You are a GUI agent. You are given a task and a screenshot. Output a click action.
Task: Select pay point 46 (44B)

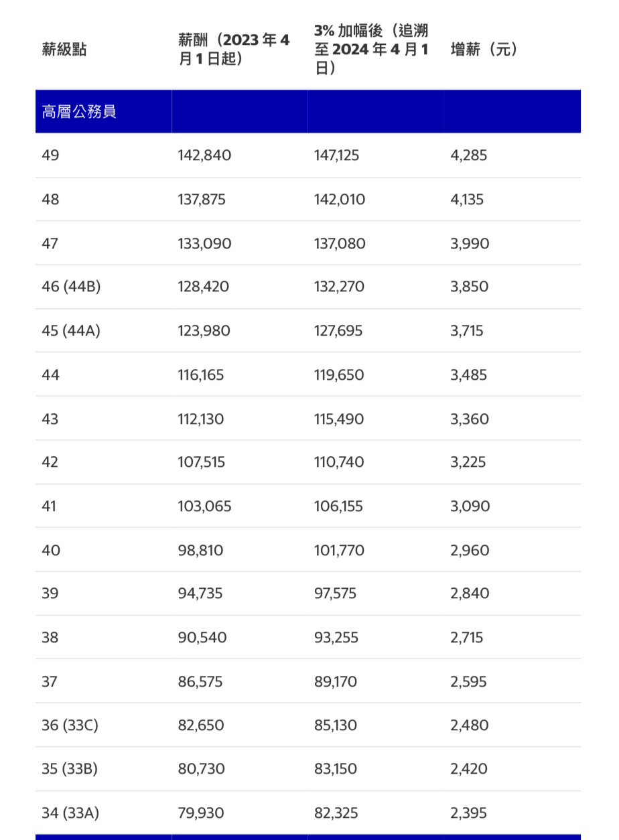point(71,287)
